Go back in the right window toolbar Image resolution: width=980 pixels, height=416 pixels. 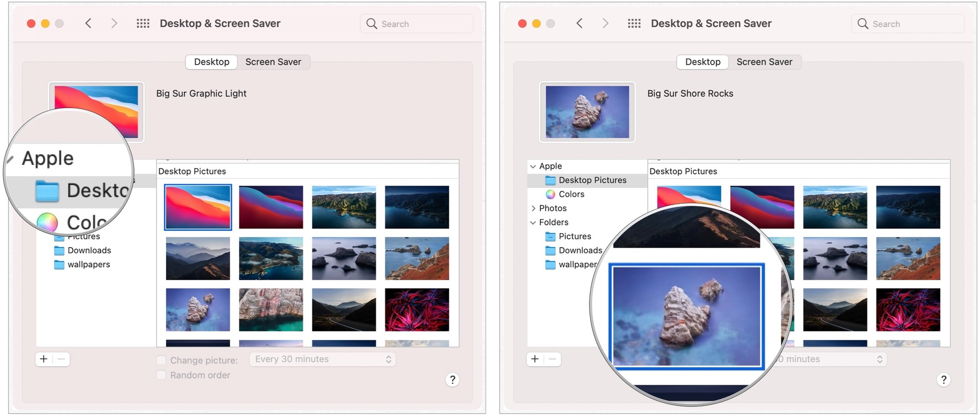pos(579,23)
